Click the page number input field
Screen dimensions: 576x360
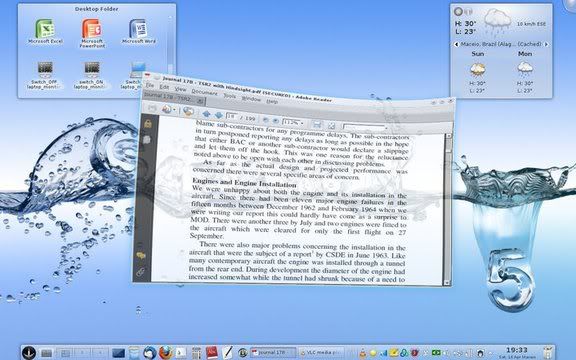pos(231,116)
